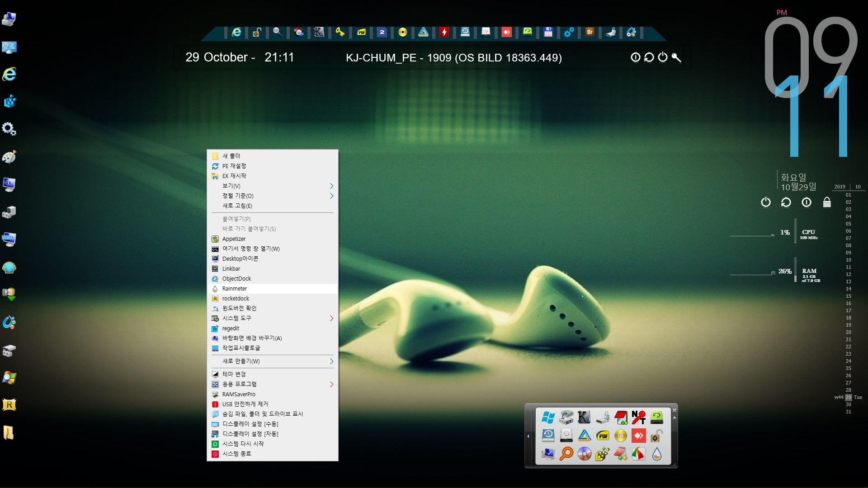Image resolution: width=868 pixels, height=488 pixels.
Task: Click the padlock-with-gear icon in top toolbar
Action: [x=257, y=32]
